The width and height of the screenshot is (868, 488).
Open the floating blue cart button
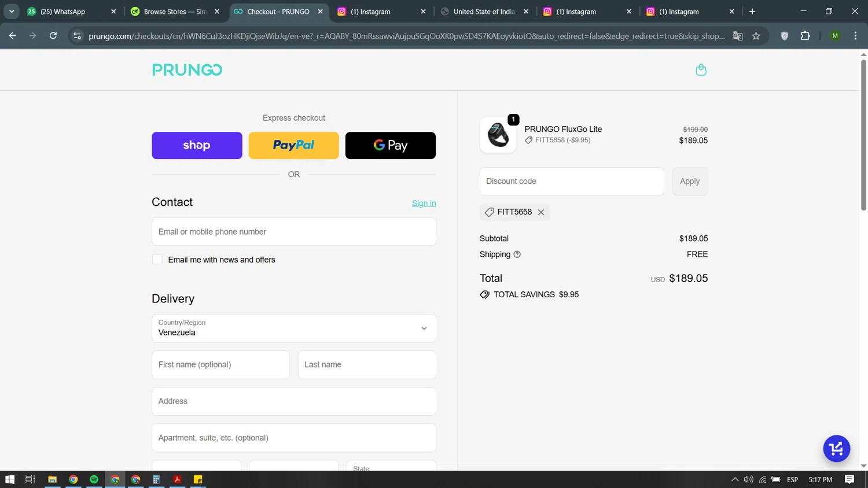pyautogui.click(x=836, y=449)
